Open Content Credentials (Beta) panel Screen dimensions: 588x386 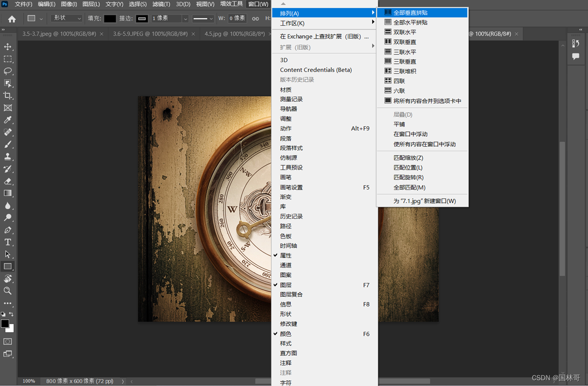click(x=324, y=70)
